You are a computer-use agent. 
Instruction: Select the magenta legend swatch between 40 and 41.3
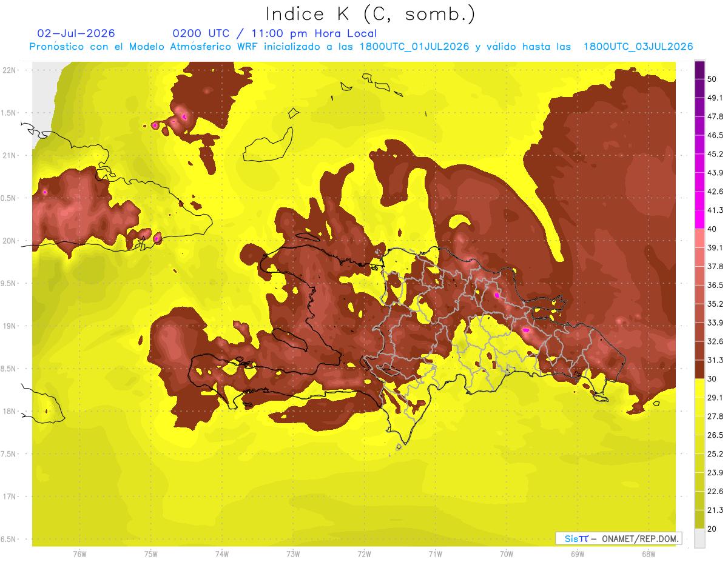(x=699, y=219)
